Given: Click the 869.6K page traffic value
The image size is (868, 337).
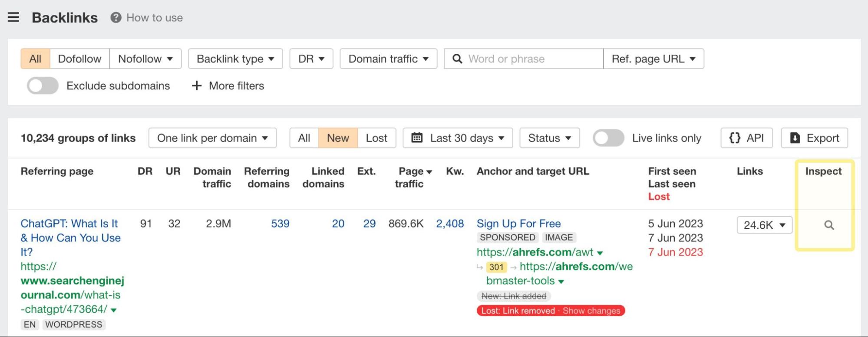Looking at the screenshot, I should [406, 223].
